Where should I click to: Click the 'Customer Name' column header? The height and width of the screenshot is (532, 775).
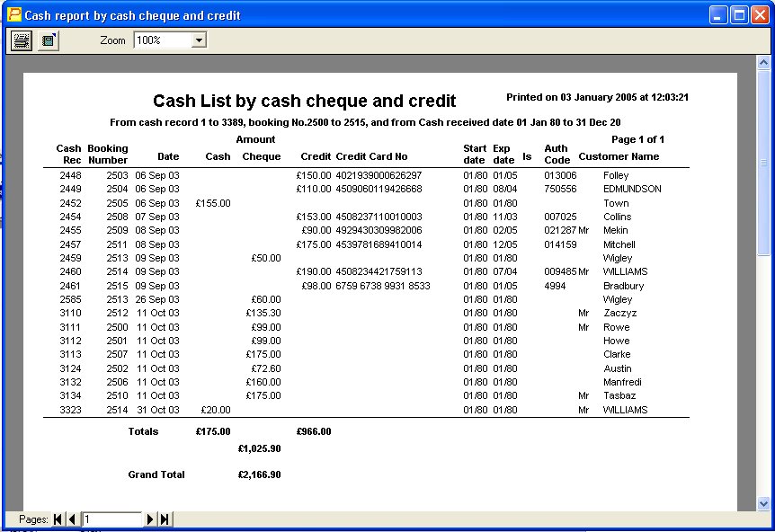point(619,156)
